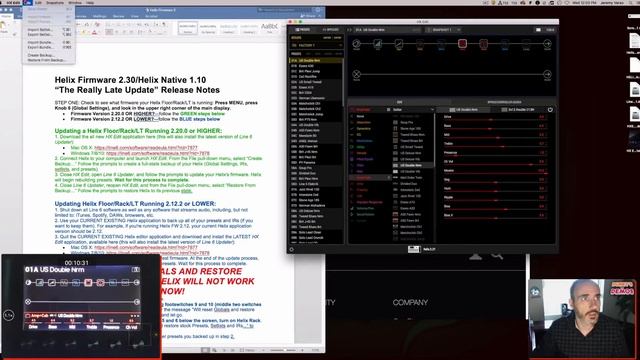
Task: Adjust the Treble slider
Action: pos(495,147)
